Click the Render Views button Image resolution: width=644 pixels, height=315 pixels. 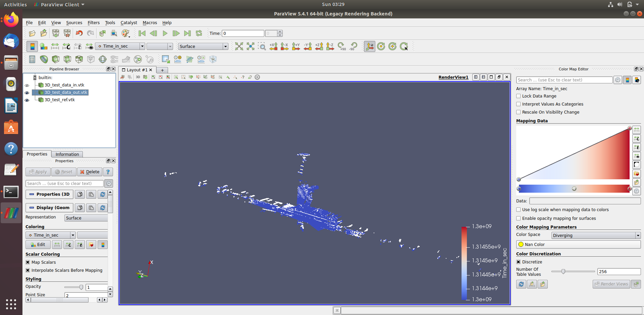[611, 284]
